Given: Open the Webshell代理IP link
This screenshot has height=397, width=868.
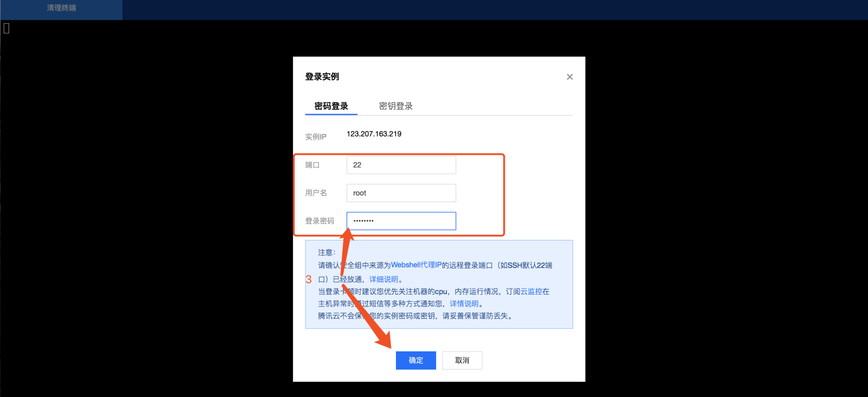Looking at the screenshot, I should [416, 265].
